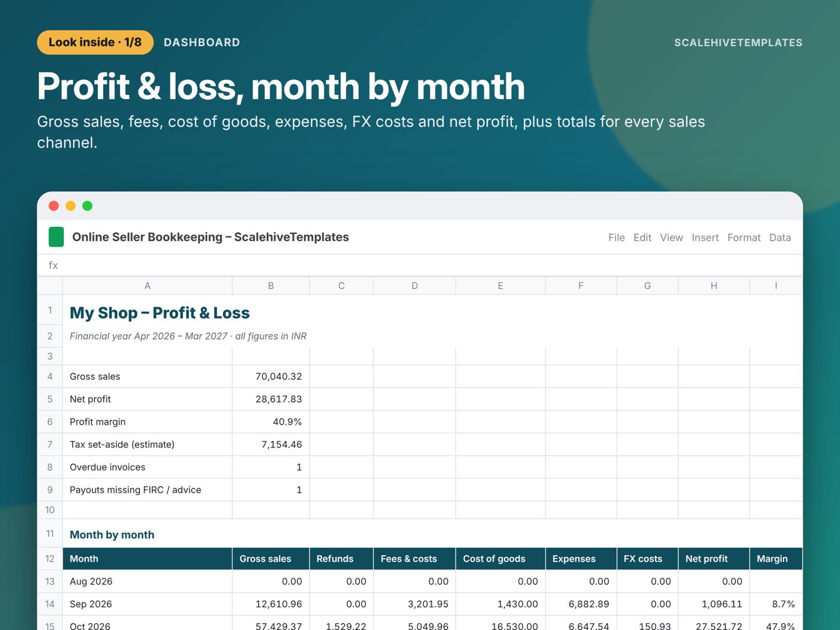This screenshot has height=630, width=840.
Task: Select Sep 2026 fees value 3,201.95
Action: coord(415,604)
